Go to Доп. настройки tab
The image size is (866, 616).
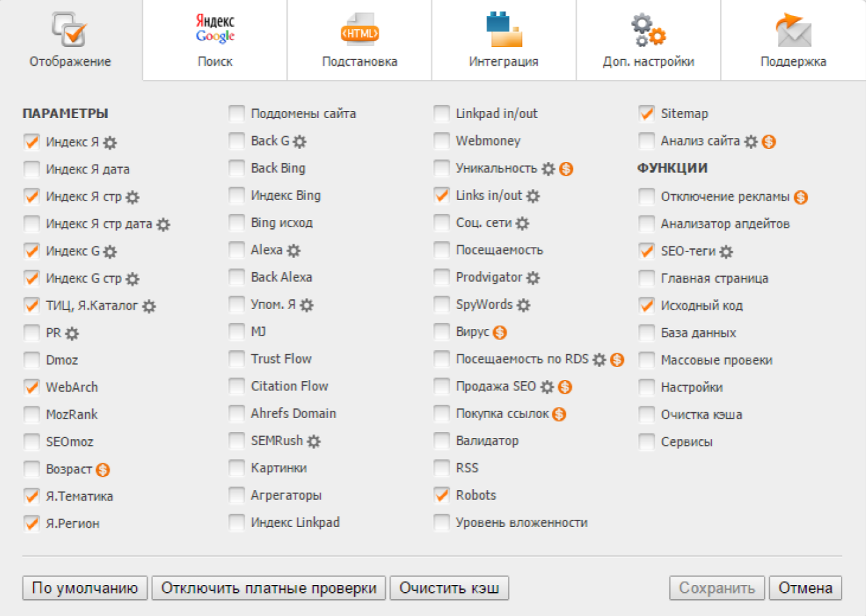click(649, 40)
